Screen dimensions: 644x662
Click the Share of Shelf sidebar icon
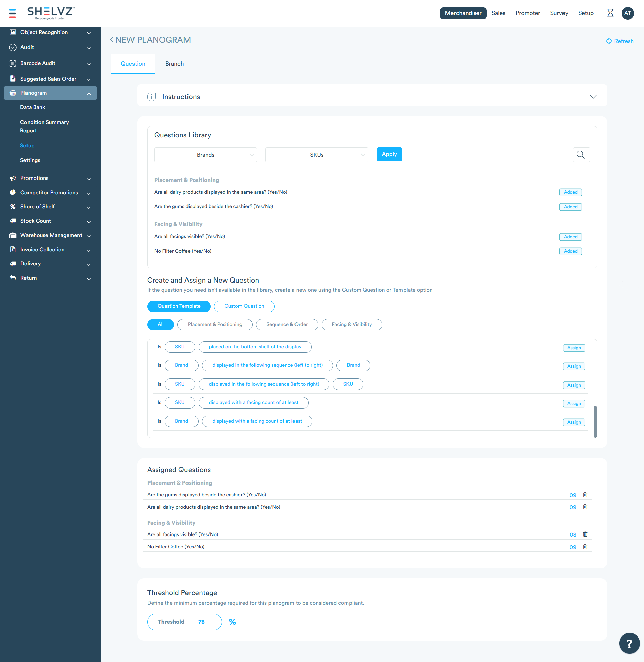point(13,206)
